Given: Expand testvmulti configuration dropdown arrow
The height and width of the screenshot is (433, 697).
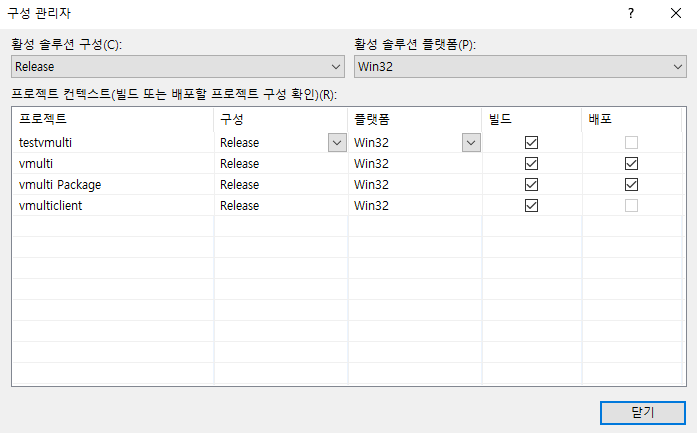Looking at the screenshot, I should (x=336, y=142).
